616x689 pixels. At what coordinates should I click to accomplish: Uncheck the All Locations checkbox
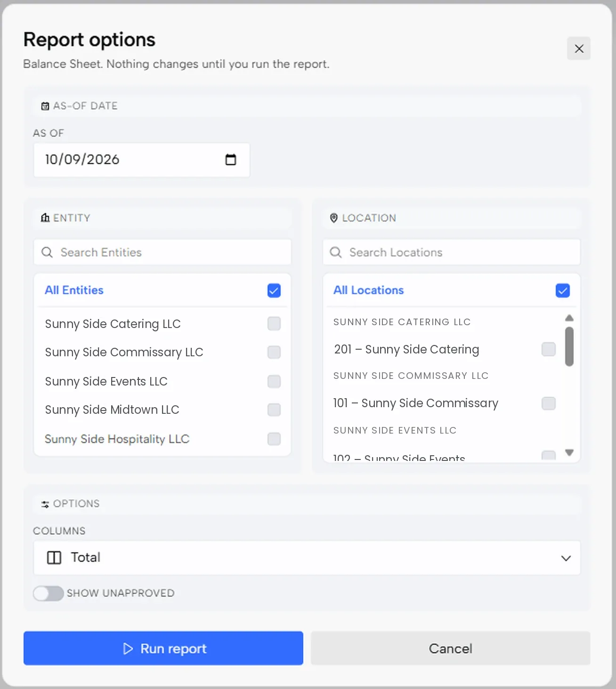point(563,290)
